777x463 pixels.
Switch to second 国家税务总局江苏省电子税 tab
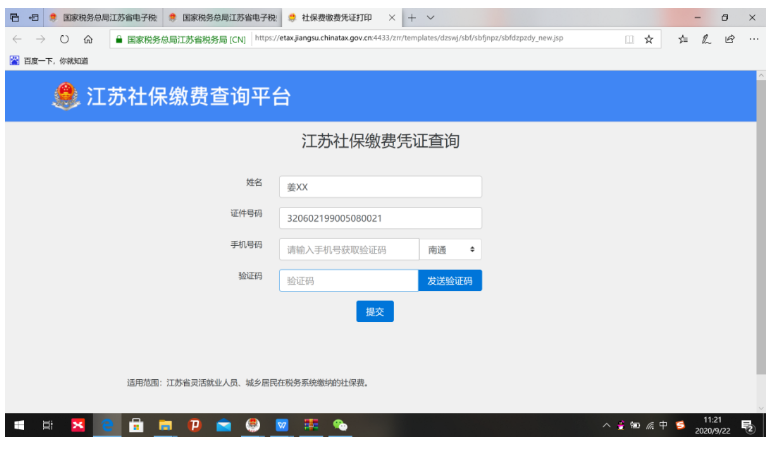(x=222, y=18)
